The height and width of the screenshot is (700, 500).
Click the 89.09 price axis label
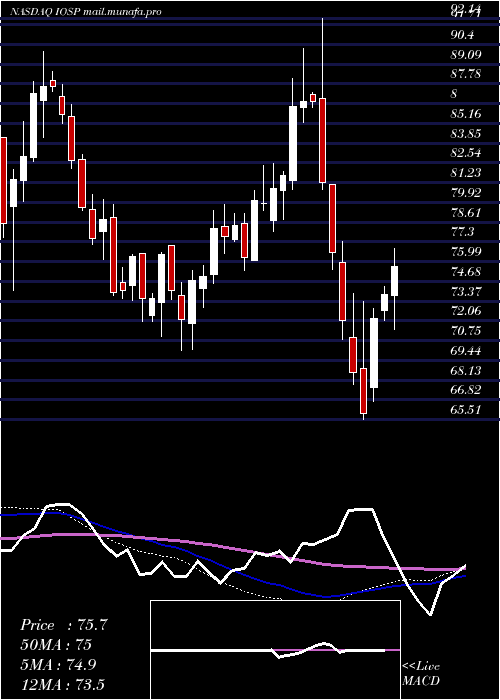coord(466,54)
